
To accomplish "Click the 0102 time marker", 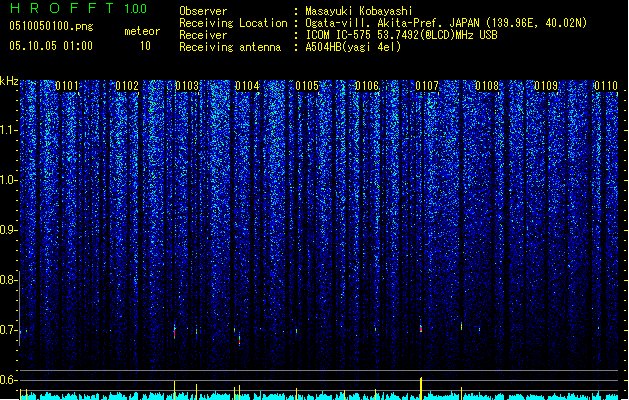I will (x=127, y=86).
